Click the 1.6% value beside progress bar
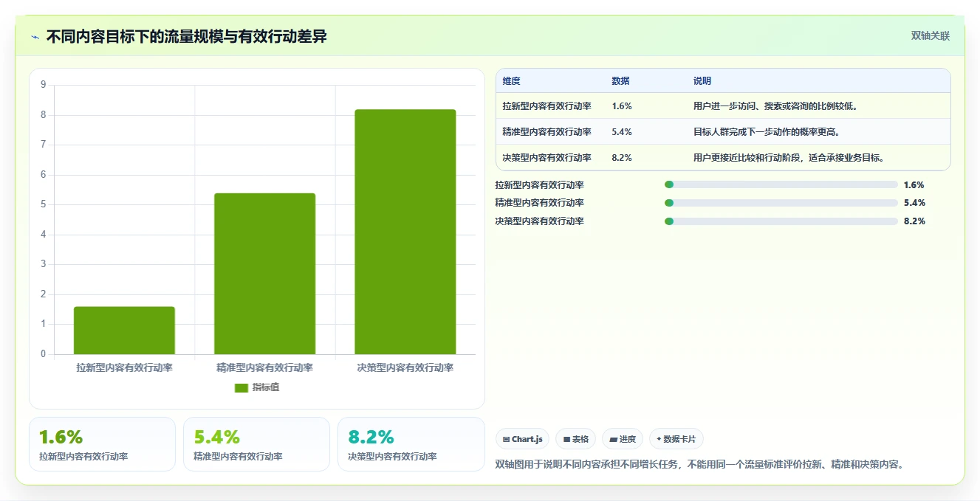 coord(914,185)
